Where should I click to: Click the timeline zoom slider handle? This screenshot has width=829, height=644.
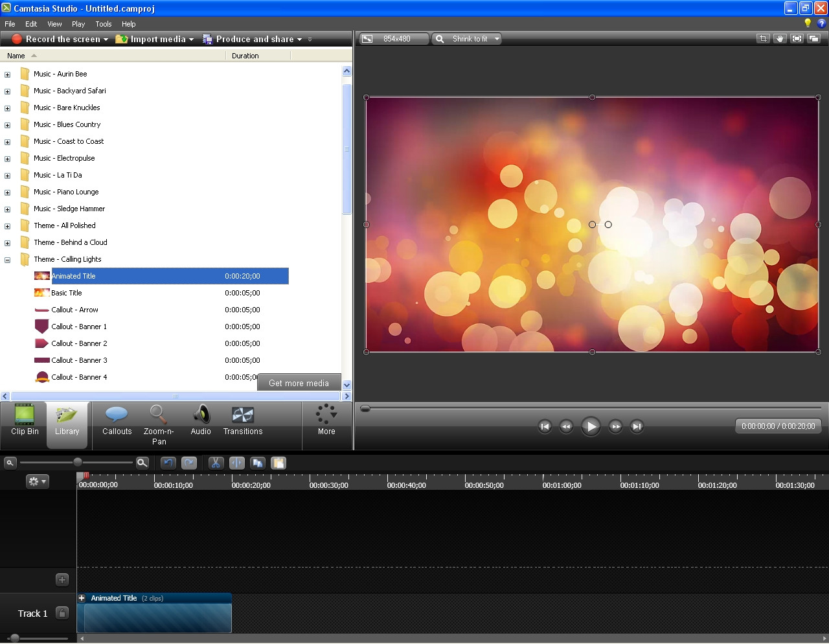[x=78, y=462]
